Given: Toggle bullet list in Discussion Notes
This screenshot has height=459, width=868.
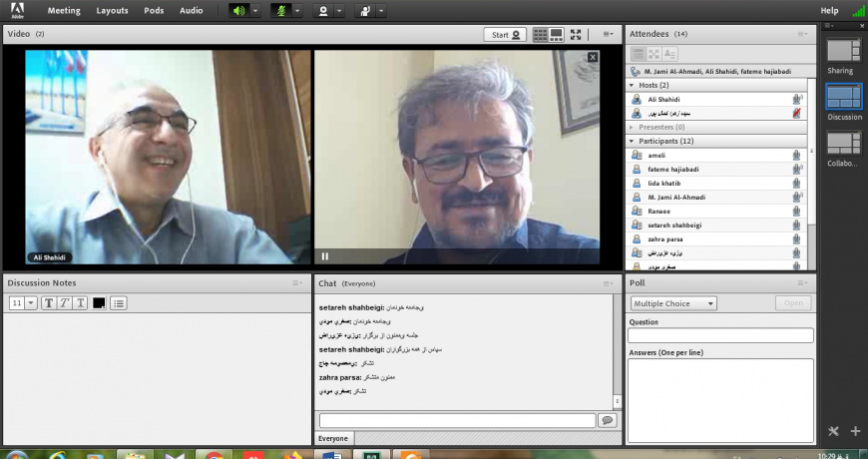Looking at the screenshot, I should coord(119,303).
